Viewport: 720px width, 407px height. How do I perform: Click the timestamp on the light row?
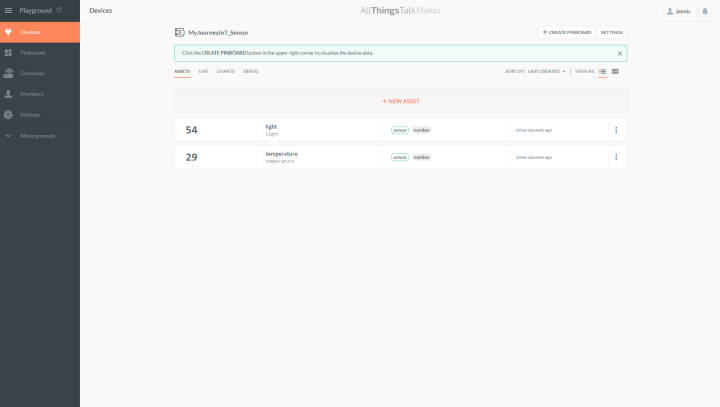(x=534, y=130)
